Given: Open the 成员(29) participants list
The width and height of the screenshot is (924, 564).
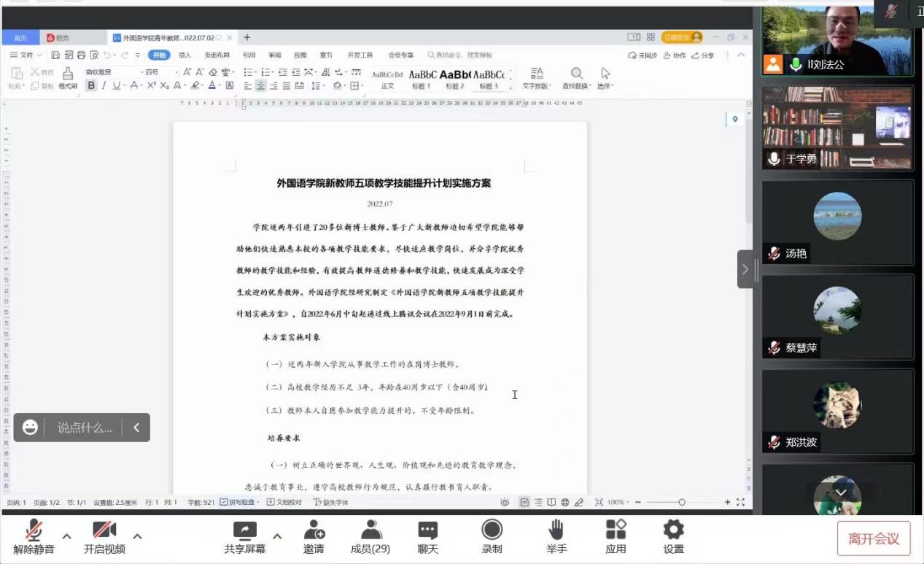Looking at the screenshot, I should tap(370, 530).
